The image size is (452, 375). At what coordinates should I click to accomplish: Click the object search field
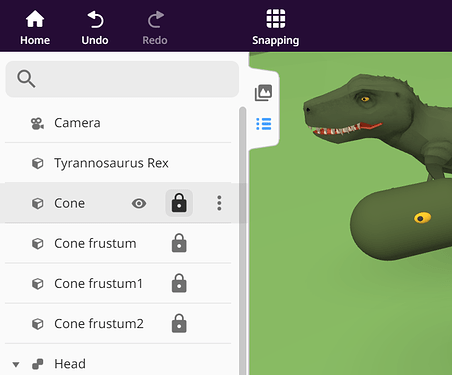coord(122,79)
